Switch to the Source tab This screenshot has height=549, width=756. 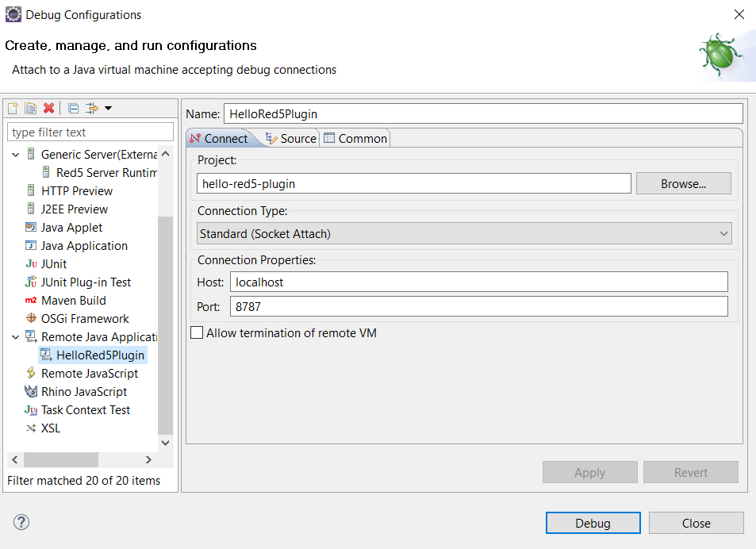[290, 139]
